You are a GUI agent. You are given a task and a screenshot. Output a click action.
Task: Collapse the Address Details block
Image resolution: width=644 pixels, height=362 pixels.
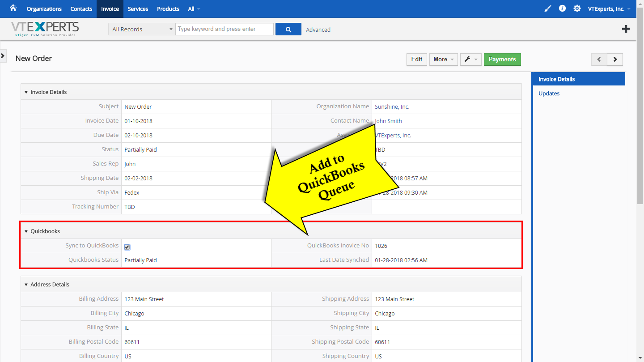click(26, 285)
